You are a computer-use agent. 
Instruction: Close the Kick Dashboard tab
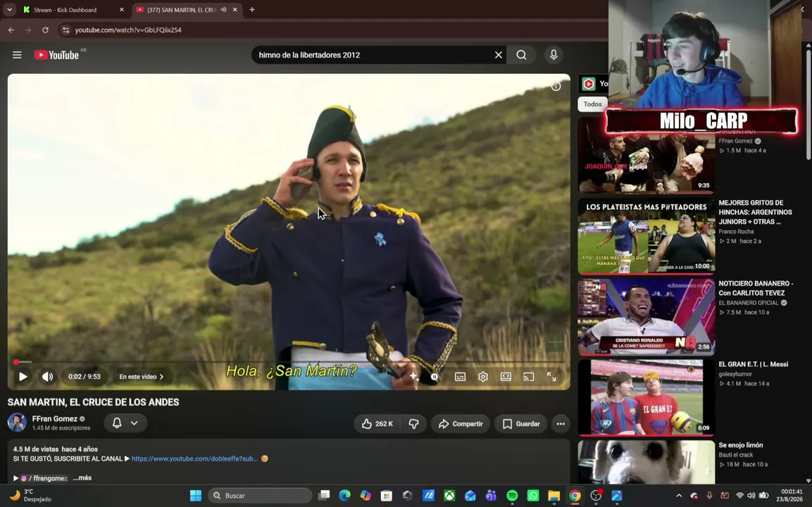pos(122,10)
